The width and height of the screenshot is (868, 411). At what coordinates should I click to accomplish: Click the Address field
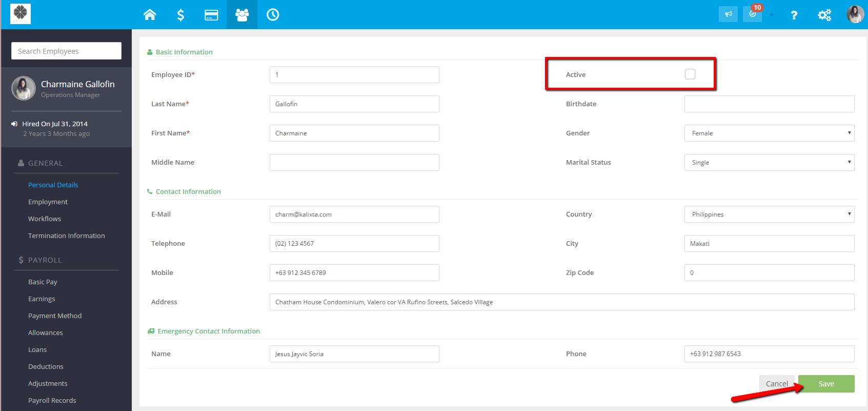[x=562, y=302]
